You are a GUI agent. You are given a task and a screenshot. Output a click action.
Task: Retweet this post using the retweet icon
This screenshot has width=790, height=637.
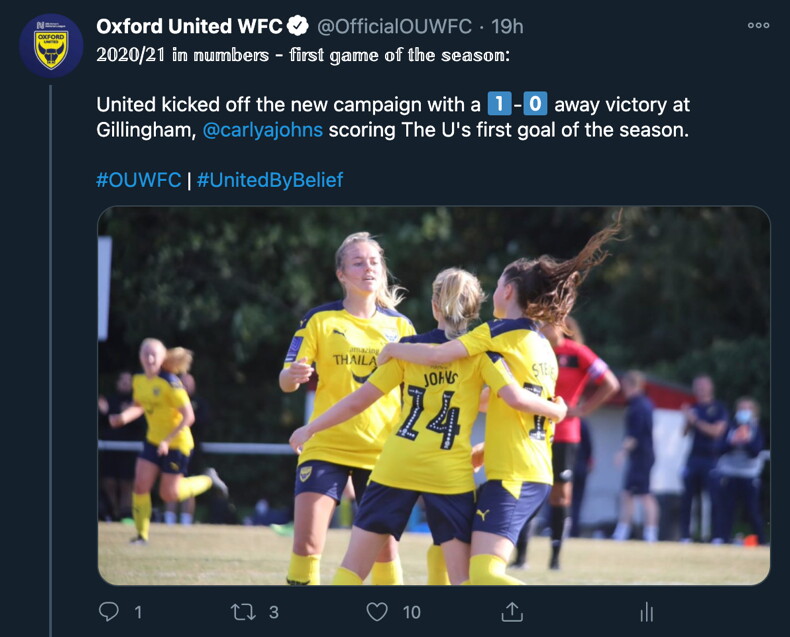(x=243, y=612)
